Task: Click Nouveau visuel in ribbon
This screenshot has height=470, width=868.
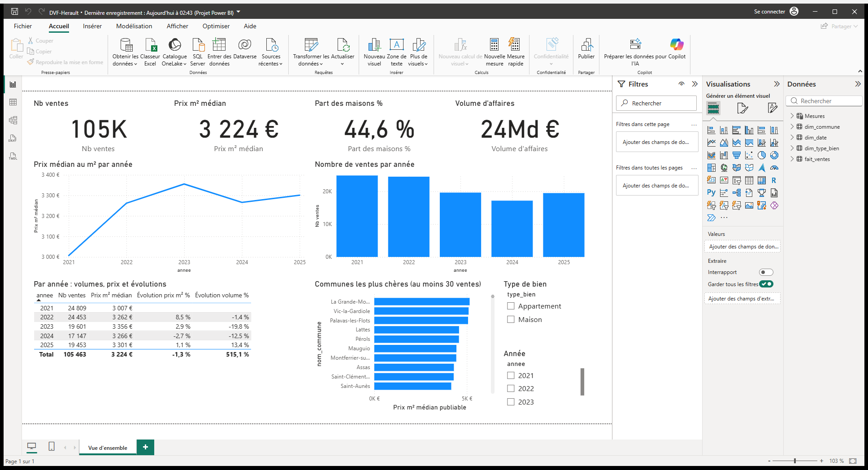Action: tap(374, 52)
